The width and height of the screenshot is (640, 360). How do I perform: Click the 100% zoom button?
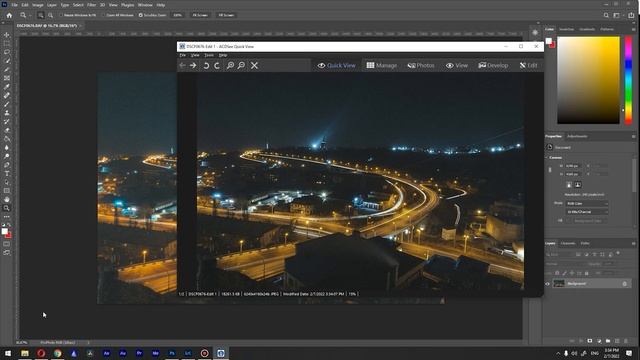177,15
